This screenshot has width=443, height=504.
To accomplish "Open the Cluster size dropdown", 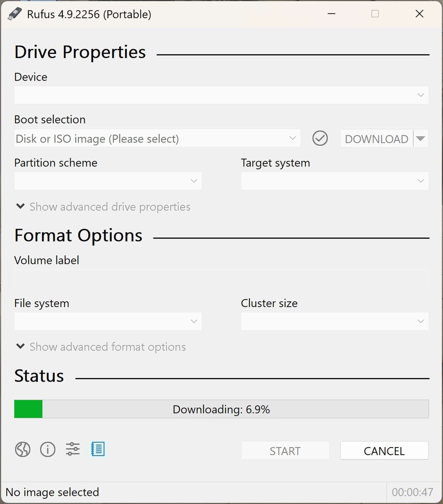I will 335,321.
